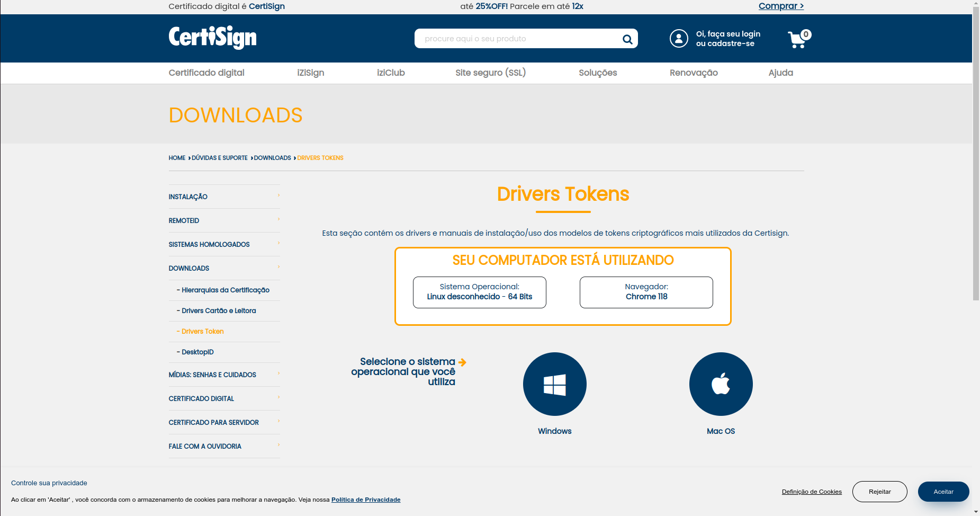Click the page vertical scrollbar
980x516 pixels.
[976, 154]
